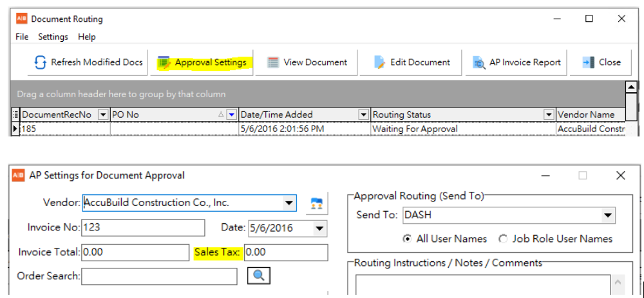Click the Edit Document button
The width and height of the screenshot is (644, 298).
[411, 62]
